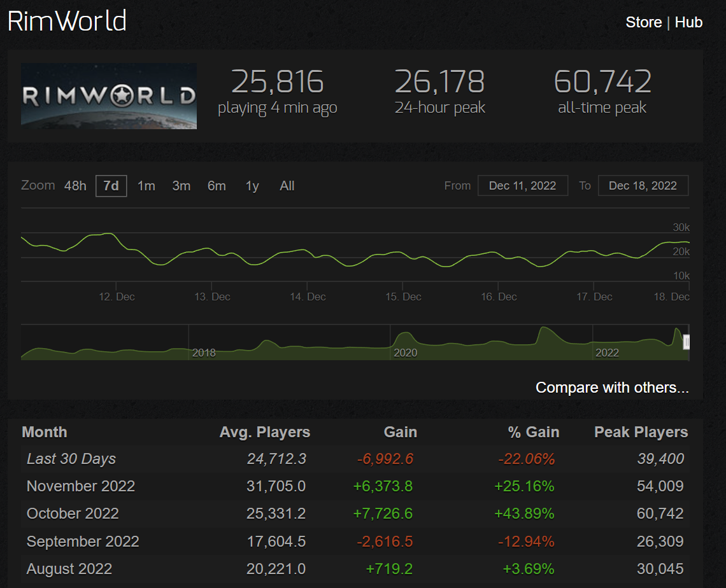
Task: Click the 60,742 all-time peak figure
Action: tap(602, 82)
